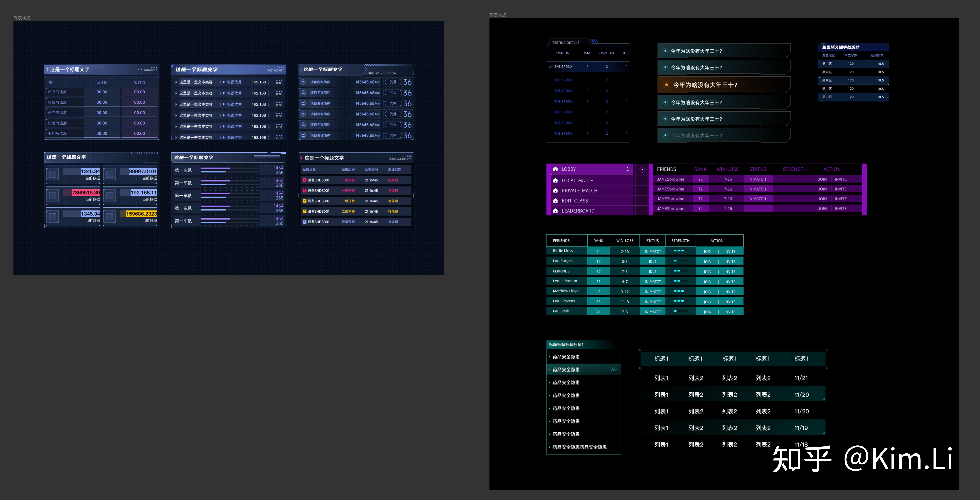The height and width of the screenshot is (500, 980).
Task: Click the 预警级别 column header
Action: tap(348, 169)
